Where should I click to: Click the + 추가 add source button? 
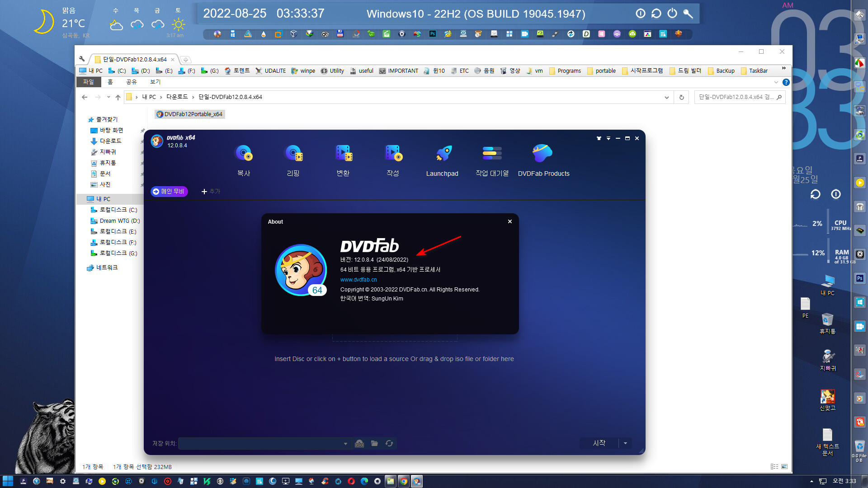(211, 192)
